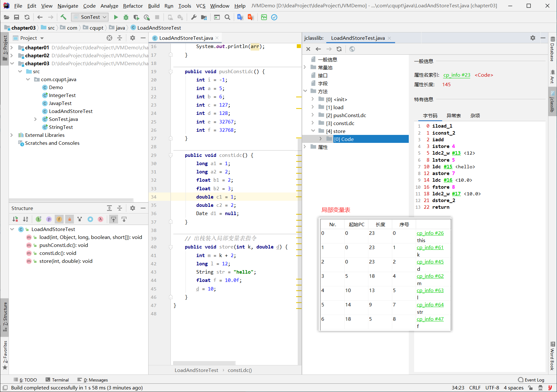Open the Analyze menu
Viewport: 557px width, 392px height.
109,6
